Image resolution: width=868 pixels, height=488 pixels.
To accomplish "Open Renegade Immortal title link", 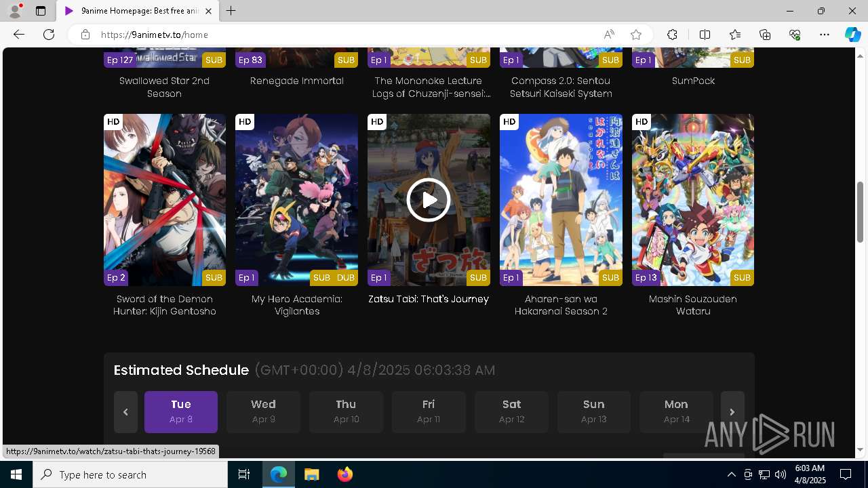I will (297, 81).
